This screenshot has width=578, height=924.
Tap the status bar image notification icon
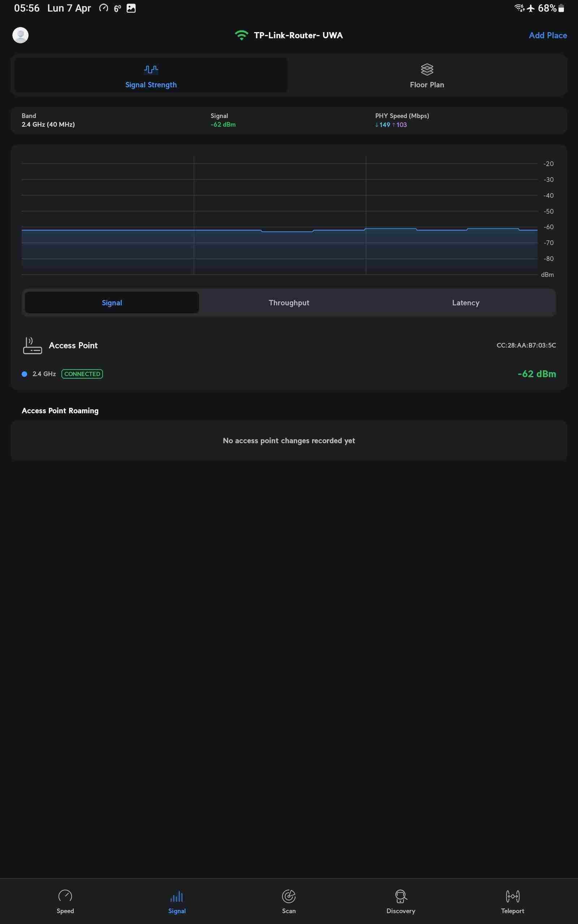[x=131, y=8]
